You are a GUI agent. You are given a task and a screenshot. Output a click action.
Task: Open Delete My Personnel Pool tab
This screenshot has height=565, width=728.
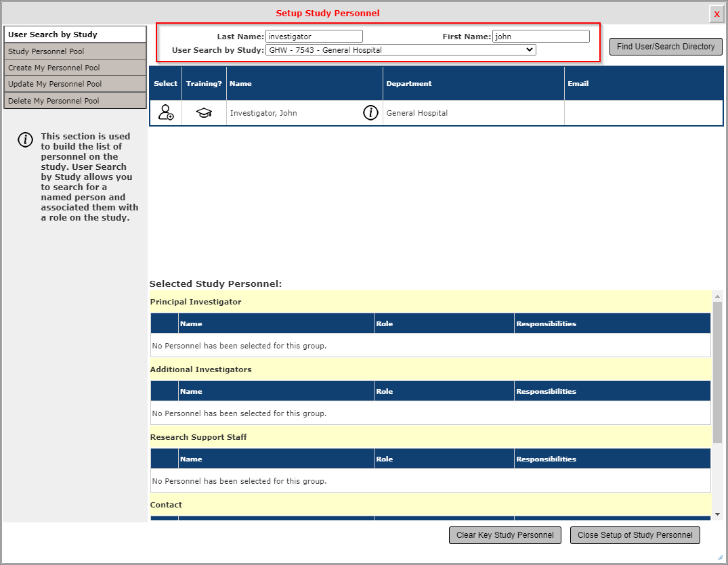click(75, 101)
